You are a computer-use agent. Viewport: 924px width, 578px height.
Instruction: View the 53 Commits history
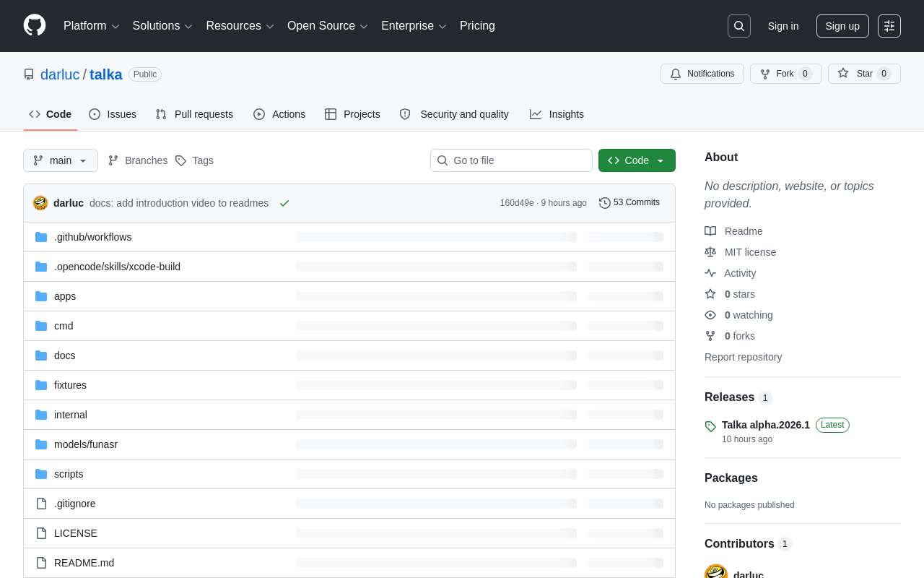click(629, 203)
